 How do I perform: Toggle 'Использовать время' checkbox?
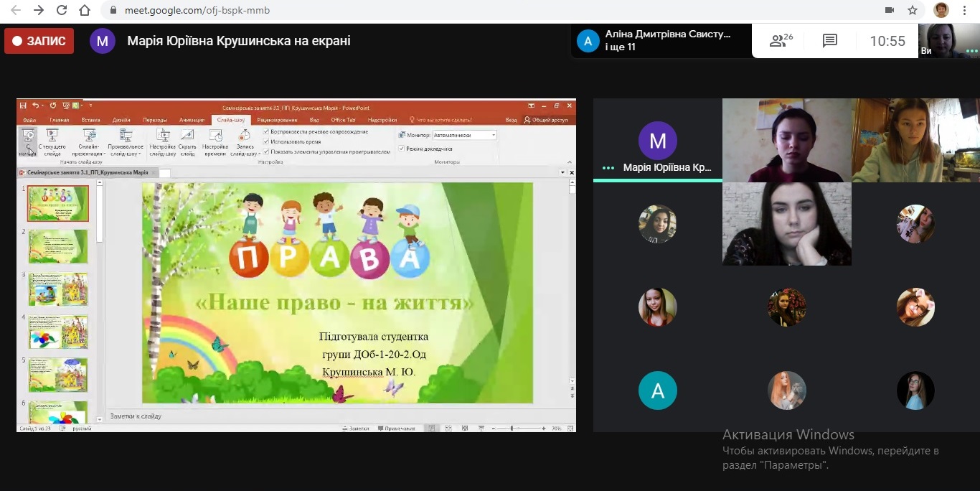(x=267, y=141)
